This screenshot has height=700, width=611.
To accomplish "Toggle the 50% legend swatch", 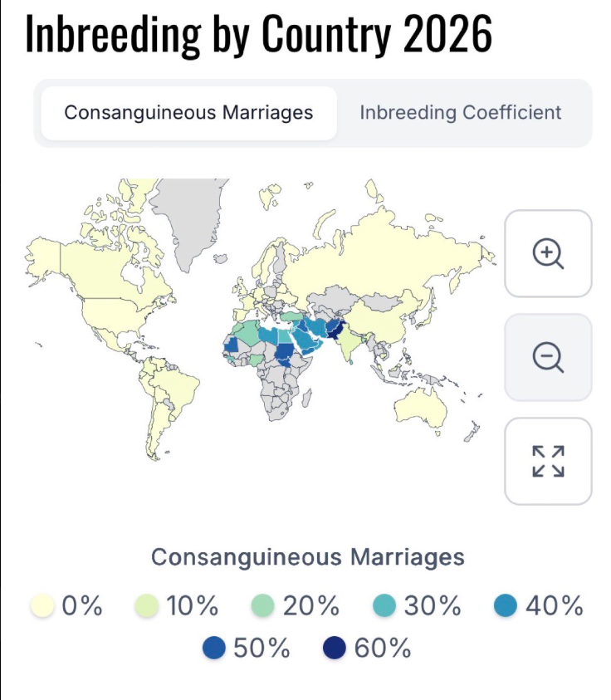I will (x=214, y=648).
